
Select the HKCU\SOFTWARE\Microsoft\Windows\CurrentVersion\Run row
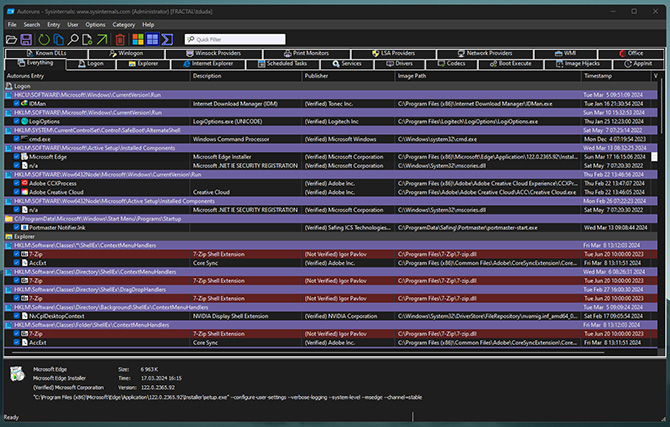[x=331, y=95]
